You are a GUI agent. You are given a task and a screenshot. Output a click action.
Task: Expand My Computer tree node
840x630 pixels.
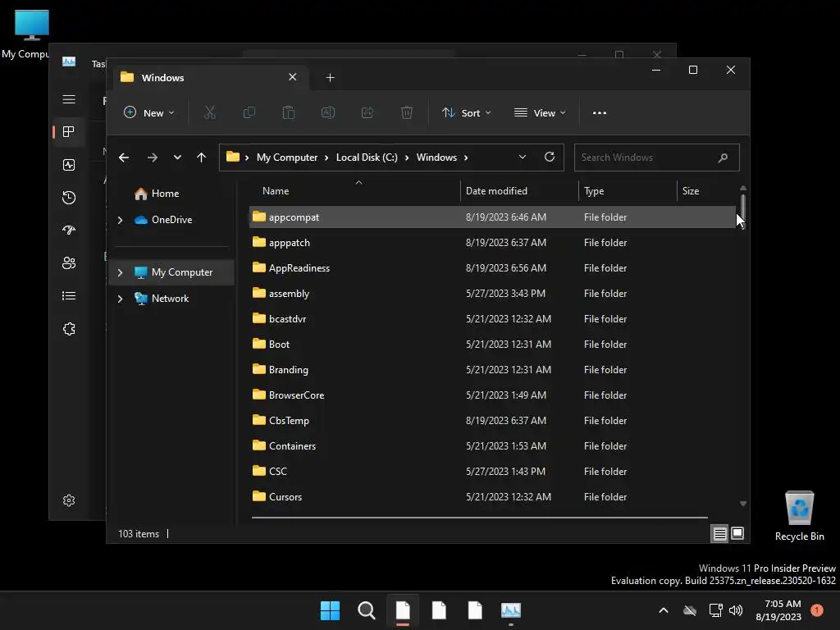point(120,272)
